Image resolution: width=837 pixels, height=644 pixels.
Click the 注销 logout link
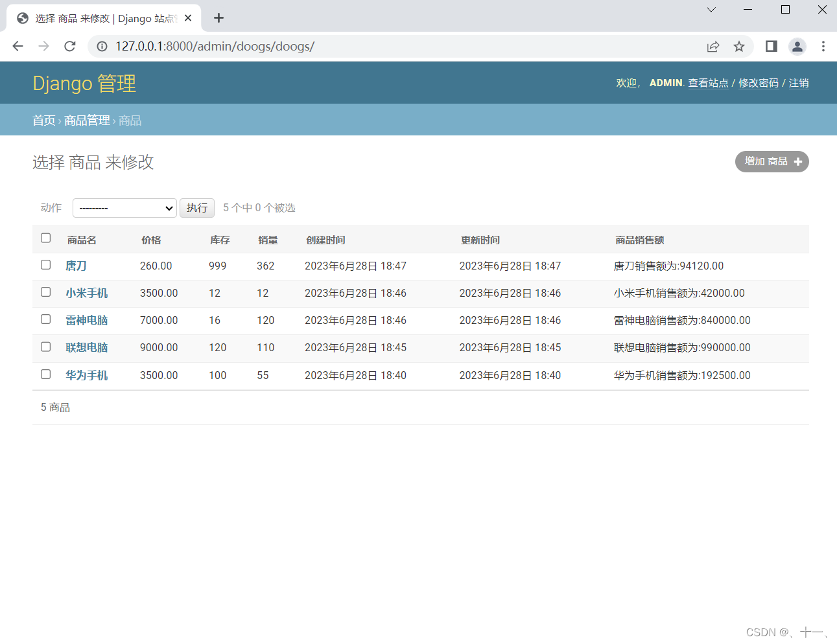[x=799, y=83]
